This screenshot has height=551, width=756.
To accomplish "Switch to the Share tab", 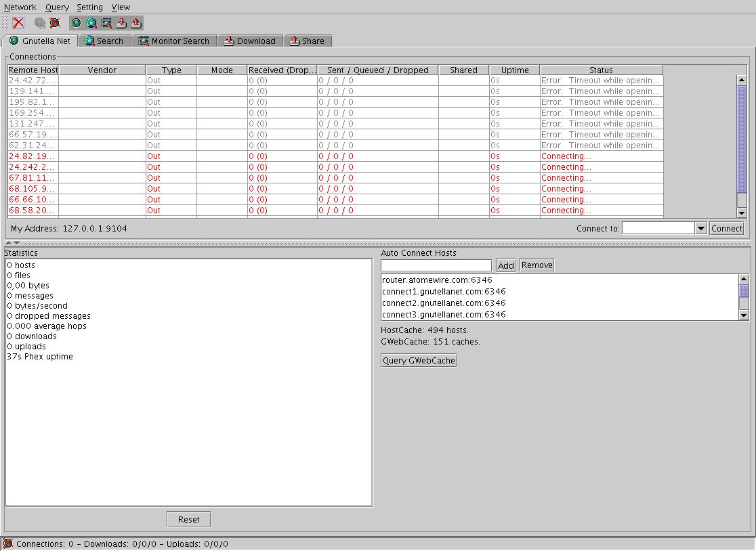I will (307, 41).
